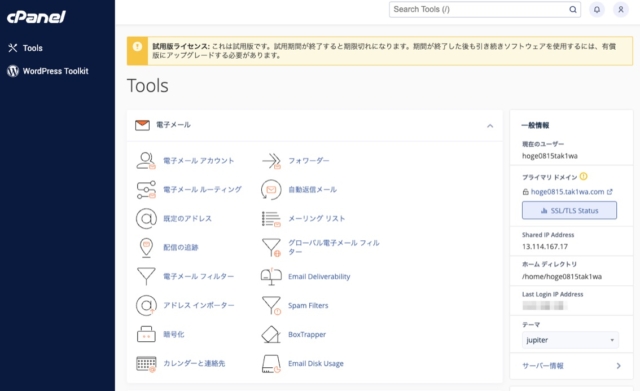Click the hoge0815tak1wa current user text
The image size is (640, 391).
pyautogui.click(x=550, y=156)
